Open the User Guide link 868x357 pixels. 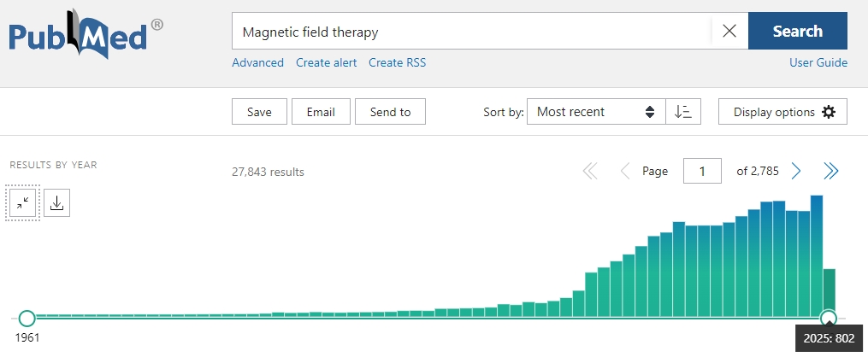(x=818, y=62)
